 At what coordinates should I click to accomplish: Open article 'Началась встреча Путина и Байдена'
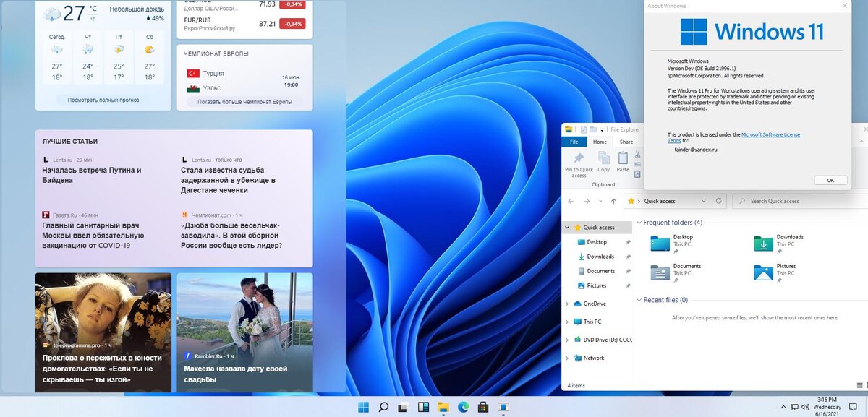92,175
